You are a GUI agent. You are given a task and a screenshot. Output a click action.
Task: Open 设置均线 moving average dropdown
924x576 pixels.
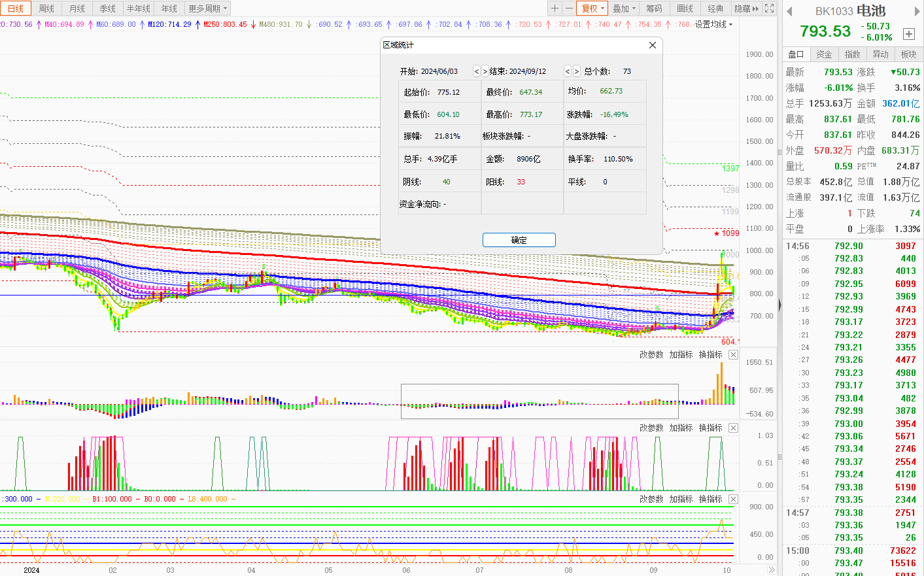click(713, 24)
